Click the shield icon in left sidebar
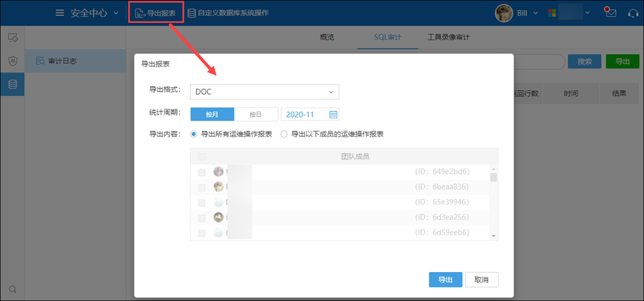Viewport: 644px width, 301px height. pos(13,61)
